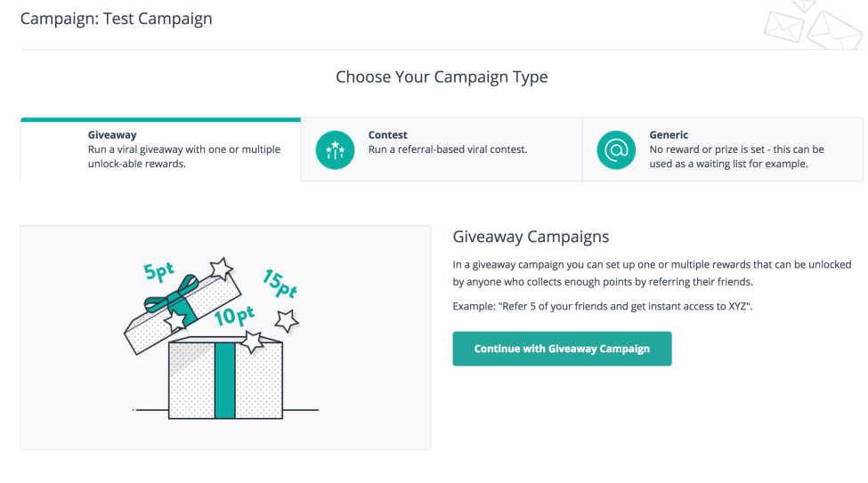868x483 pixels.
Task: Click the 5pt label in the illustration
Action: click(158, 271)
